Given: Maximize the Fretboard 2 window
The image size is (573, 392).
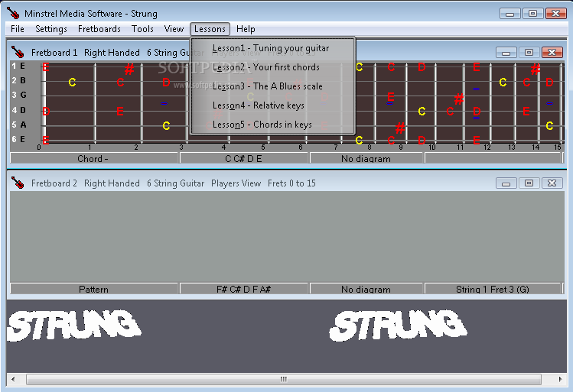Looking at the screenshot, I should pos(529,183).
